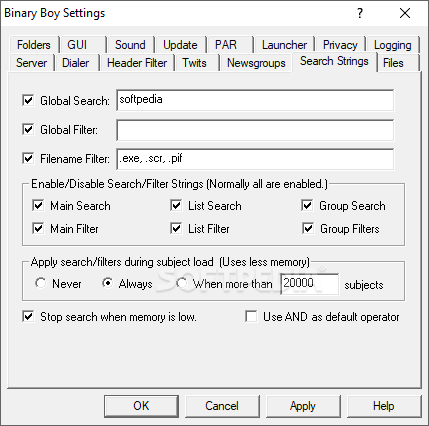Viewport: 429px width, 426px height.
Task: Switch to the Header Filter tab
Action: 137,63
